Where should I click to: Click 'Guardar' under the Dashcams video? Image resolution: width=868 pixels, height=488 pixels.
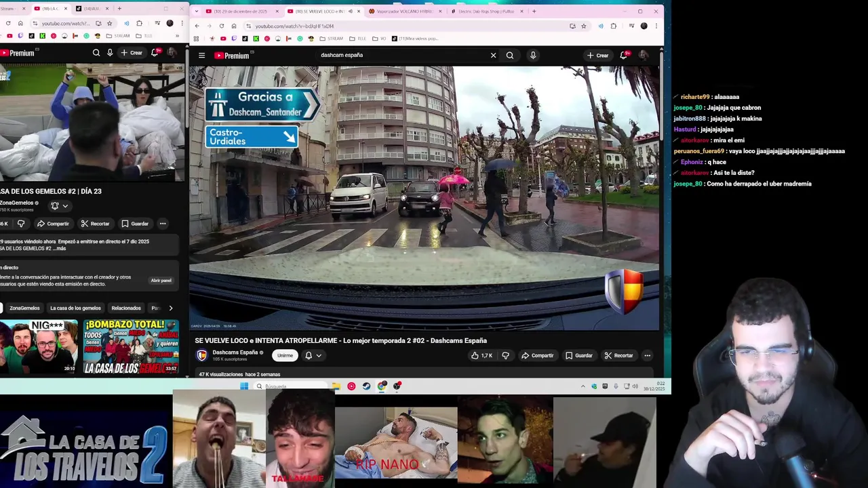pos(579,355)
